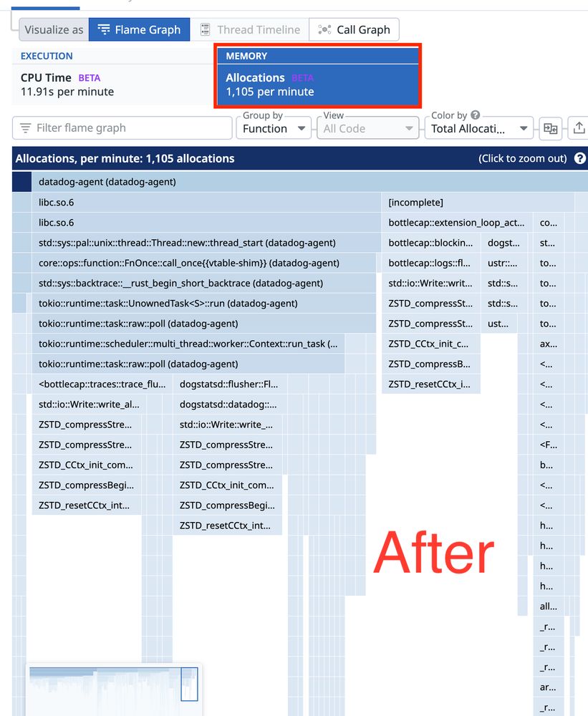The height and width of the screenshot is (716, 588).
Task: Select bottlecap::traces::trace_flu... frame
Action: pyautogui.click(x=102, y=384)
